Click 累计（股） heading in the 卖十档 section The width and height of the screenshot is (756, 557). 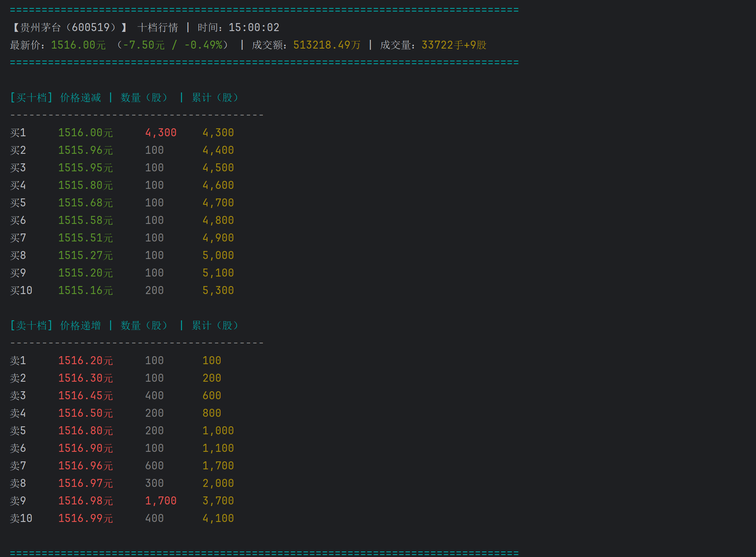215,325
